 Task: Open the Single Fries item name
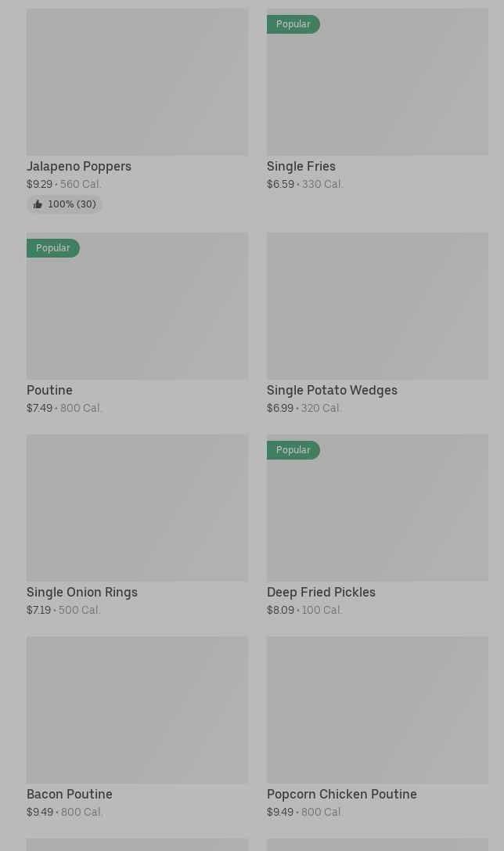point(301,166)
